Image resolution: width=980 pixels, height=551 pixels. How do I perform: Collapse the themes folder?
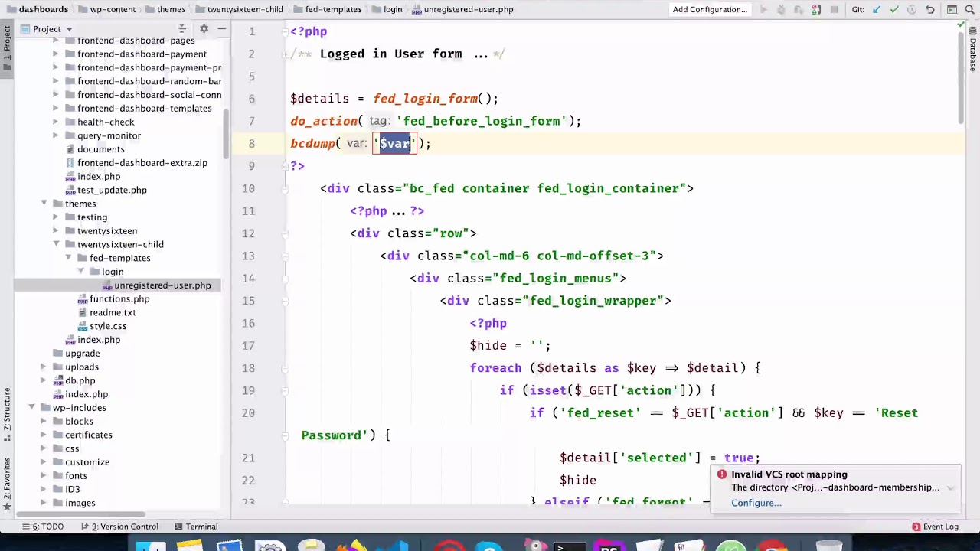[44, 204]
